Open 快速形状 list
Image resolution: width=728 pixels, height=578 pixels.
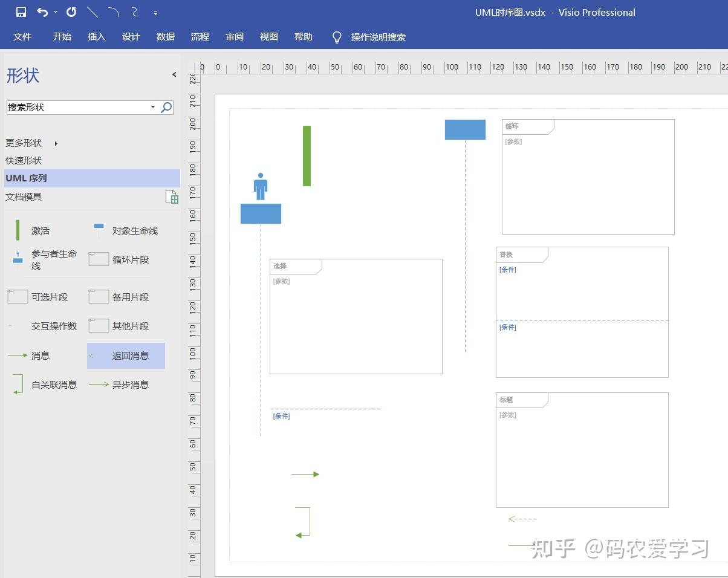(x=24, y=160)
